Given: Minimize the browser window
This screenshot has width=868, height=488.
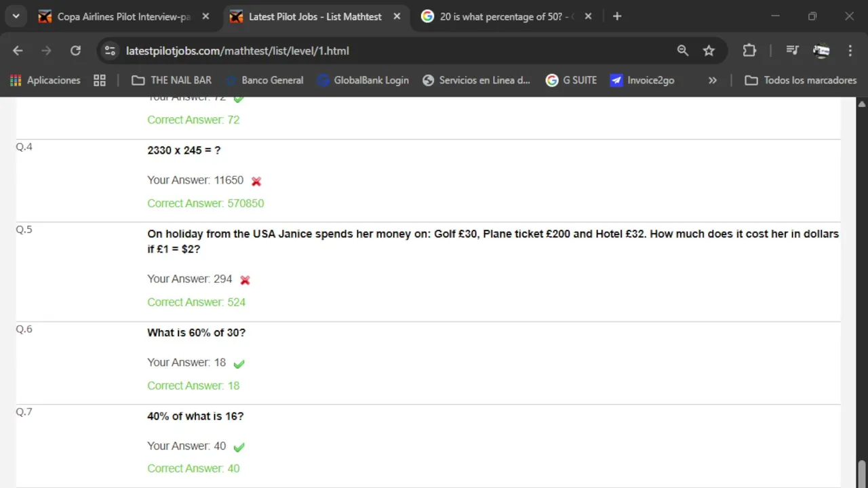Looking at the screenshot, I should click(776, 16).
